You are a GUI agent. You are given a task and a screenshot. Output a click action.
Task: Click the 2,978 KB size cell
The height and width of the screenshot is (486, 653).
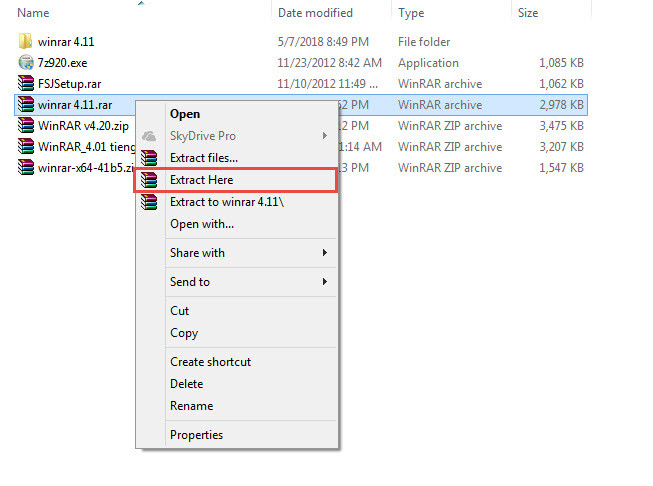pos(561,105)
